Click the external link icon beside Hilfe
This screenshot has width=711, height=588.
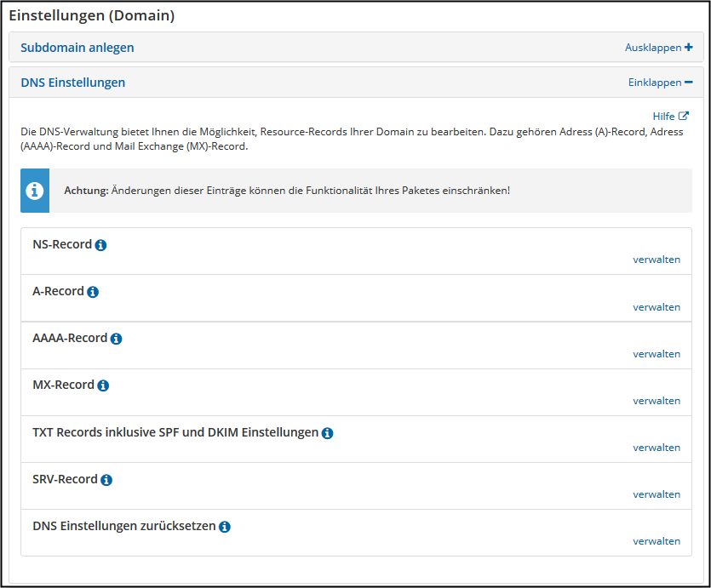click(684, 116)
